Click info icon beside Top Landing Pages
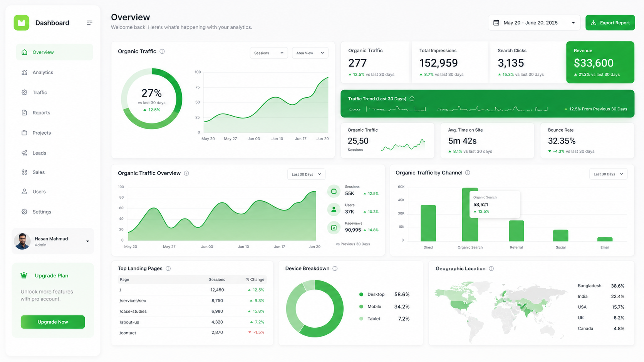This screenshot has height=362, width=644. click(x=168, y=269)
